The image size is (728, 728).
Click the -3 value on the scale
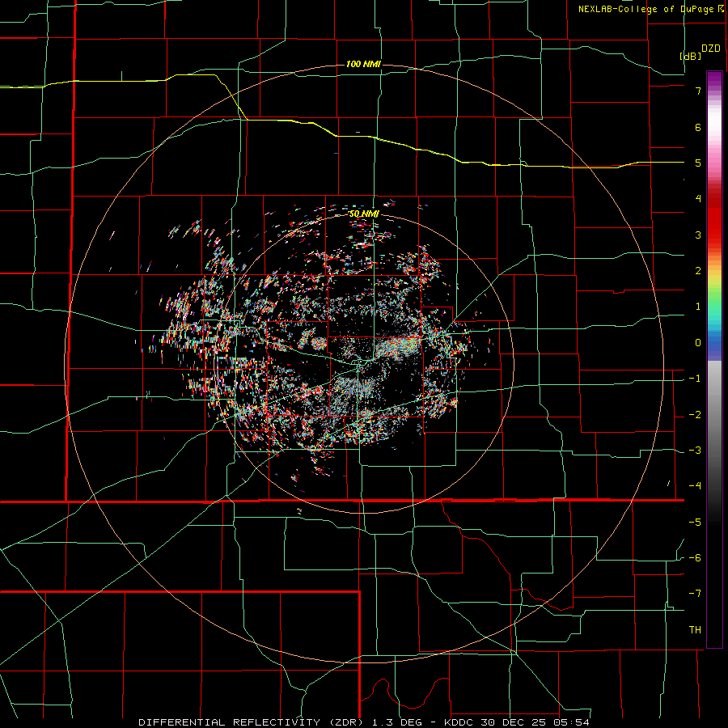click(x=695, y=451)
